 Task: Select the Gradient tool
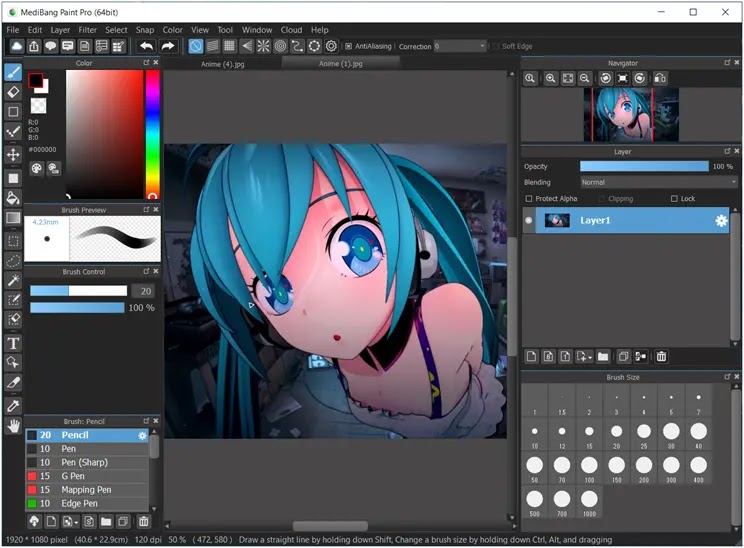13,218
